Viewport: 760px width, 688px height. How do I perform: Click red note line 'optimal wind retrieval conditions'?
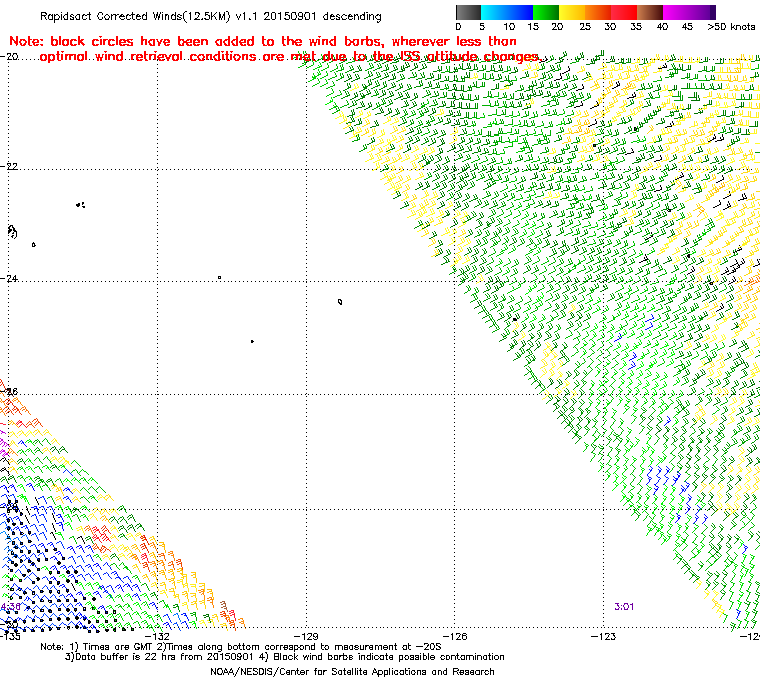click(290, 57)
